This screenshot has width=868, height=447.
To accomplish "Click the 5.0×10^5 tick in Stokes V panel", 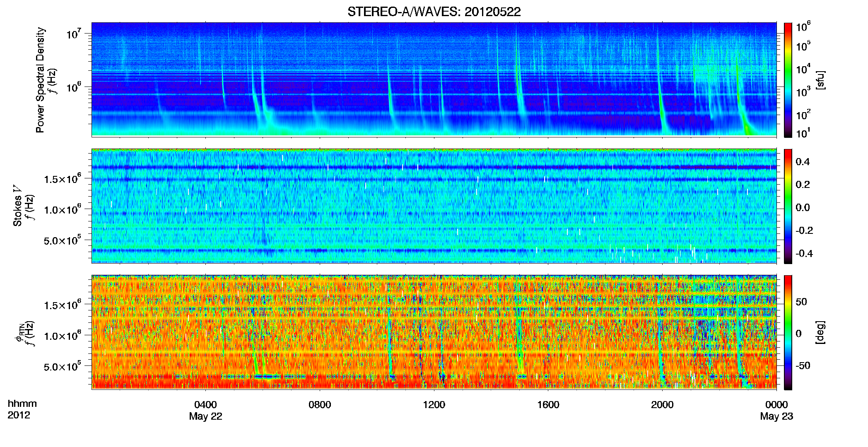I will click(x=63, y=240).
